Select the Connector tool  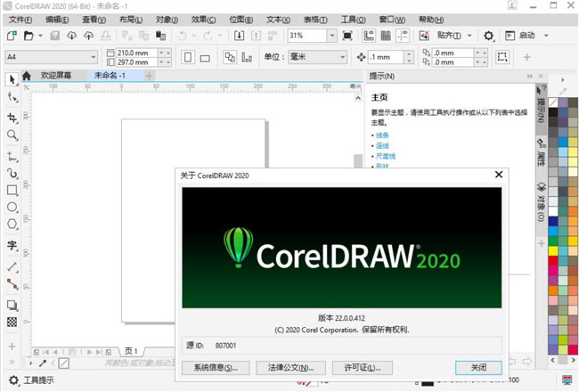tap(12, 284)
